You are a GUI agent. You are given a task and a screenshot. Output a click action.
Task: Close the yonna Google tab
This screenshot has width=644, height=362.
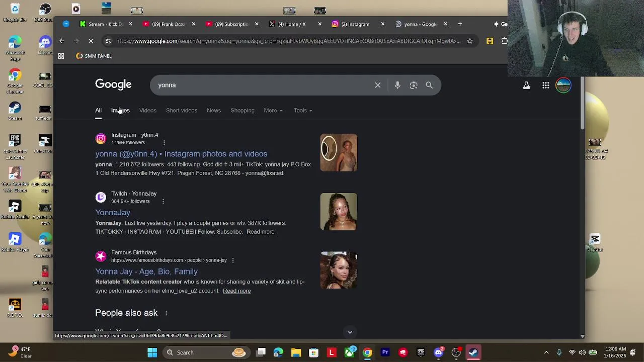click(445, 24)
